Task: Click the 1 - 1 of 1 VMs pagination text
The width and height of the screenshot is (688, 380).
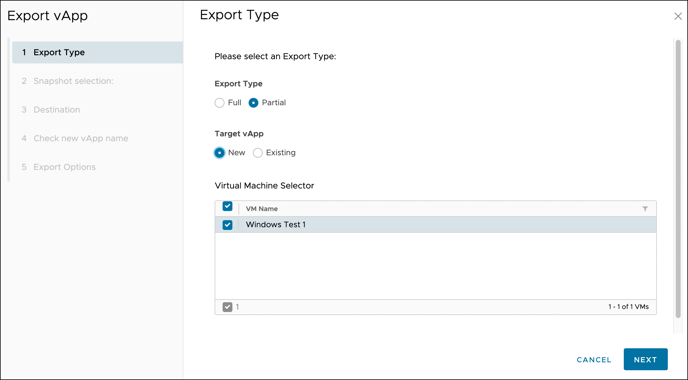Action: tap(628, 307)
